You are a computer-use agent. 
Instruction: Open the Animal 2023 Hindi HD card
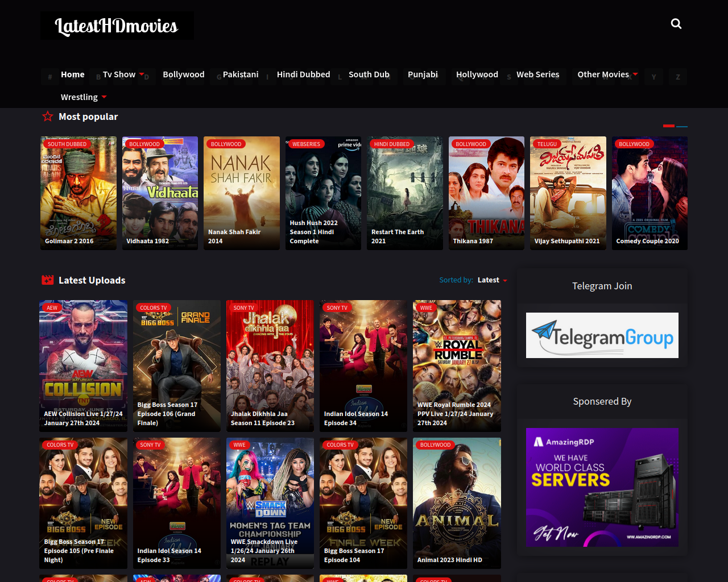point(457,503)
